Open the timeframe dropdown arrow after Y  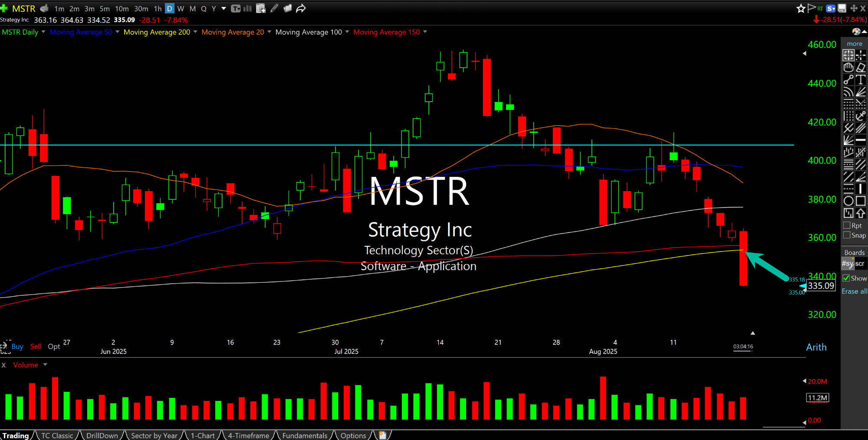tap(224, 8)
